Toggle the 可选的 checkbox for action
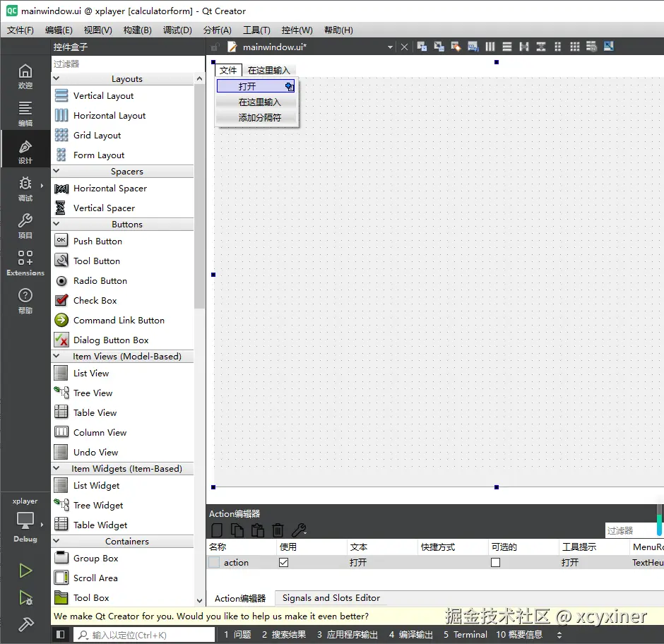Viewport: 664px width, 644px height. click(x=495, y=562)
